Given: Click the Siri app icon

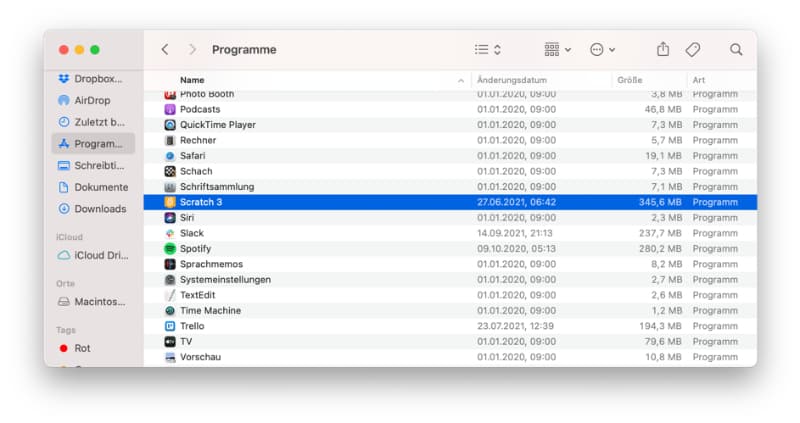Looking at the screenshot, I should click(x=170, y=217).
